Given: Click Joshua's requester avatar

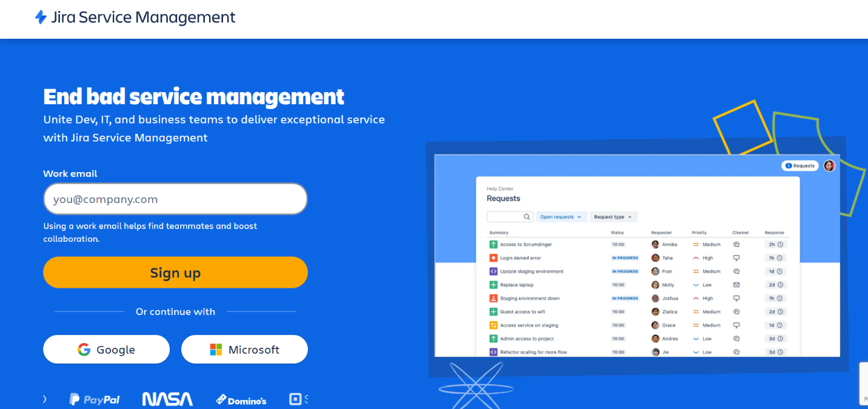Looking at the screenshot, I should click(655, 298).
